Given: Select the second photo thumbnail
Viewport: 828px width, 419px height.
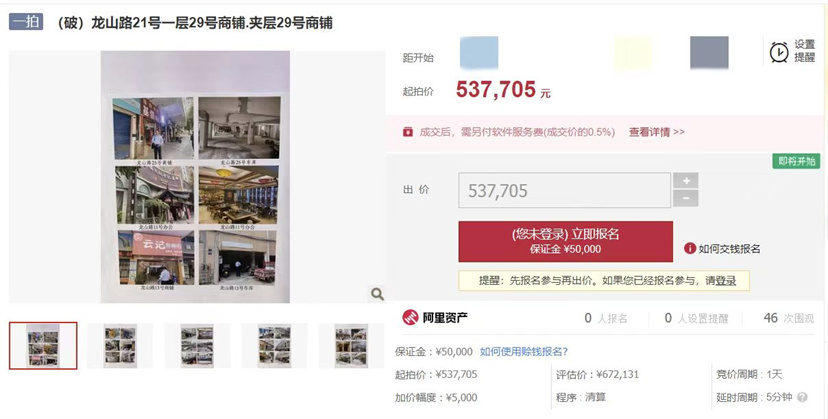Looking at the screenshot, I should click(x=120, y=346).
